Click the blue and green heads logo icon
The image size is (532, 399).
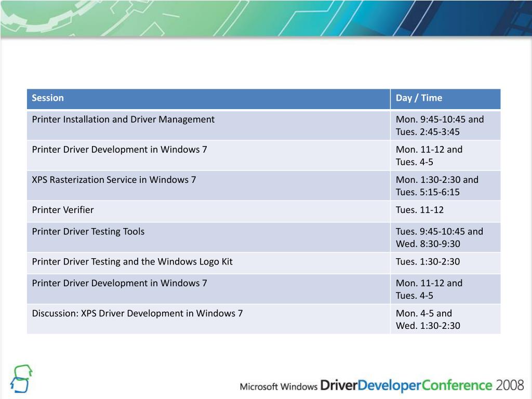tap(21, 379)
